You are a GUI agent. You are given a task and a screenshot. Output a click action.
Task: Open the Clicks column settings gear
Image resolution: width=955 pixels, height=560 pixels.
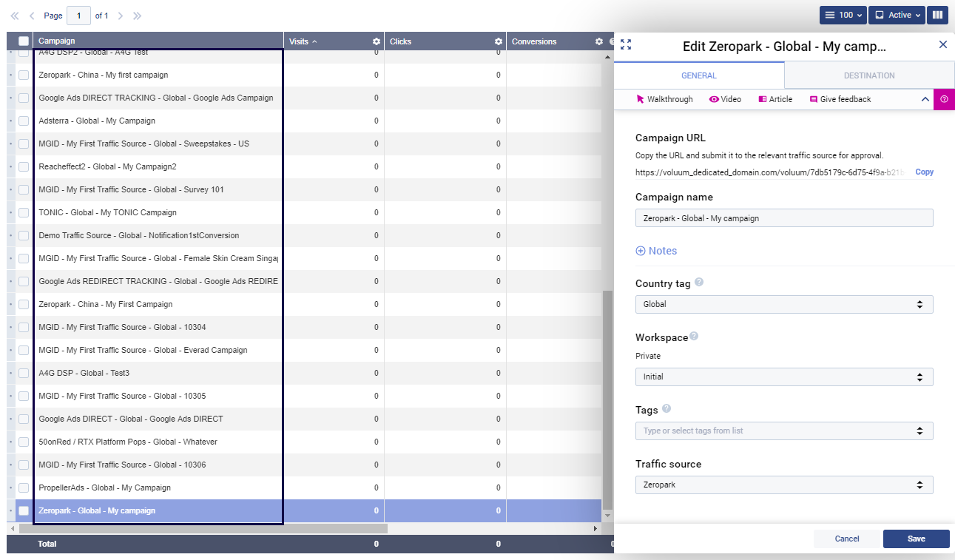pyautogui.click(x=499, y=41)
